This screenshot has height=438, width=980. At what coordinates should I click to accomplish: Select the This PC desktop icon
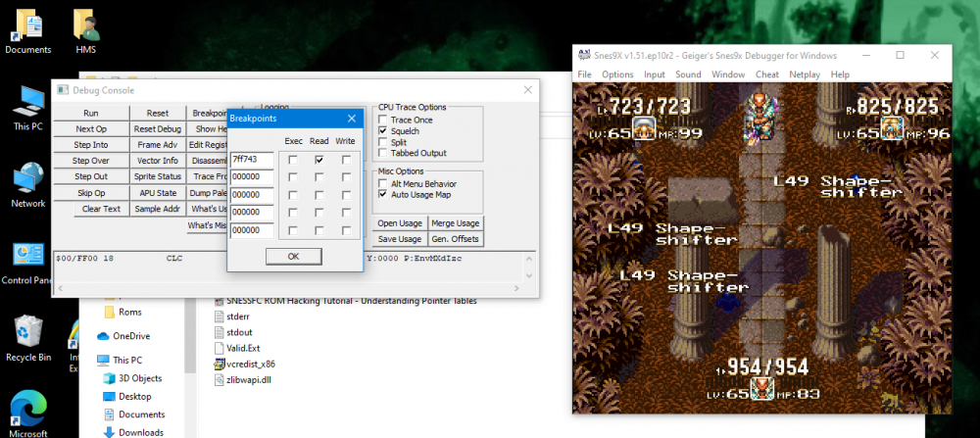28,101
